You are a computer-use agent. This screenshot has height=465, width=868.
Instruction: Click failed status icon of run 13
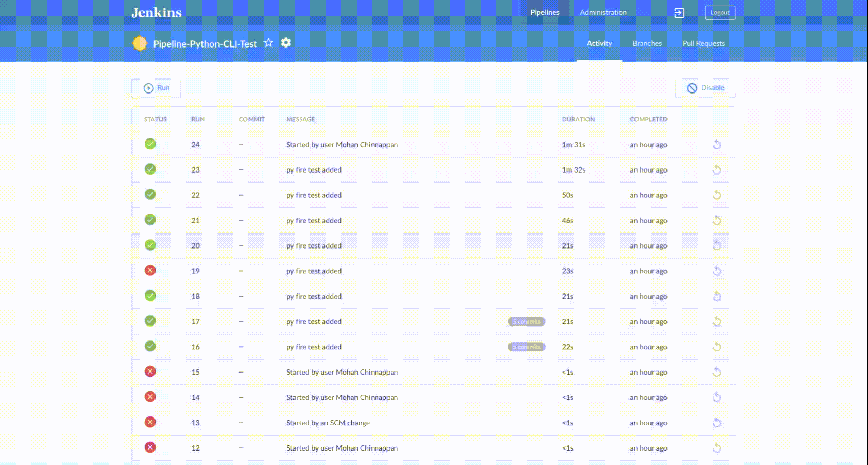(150, 422)
